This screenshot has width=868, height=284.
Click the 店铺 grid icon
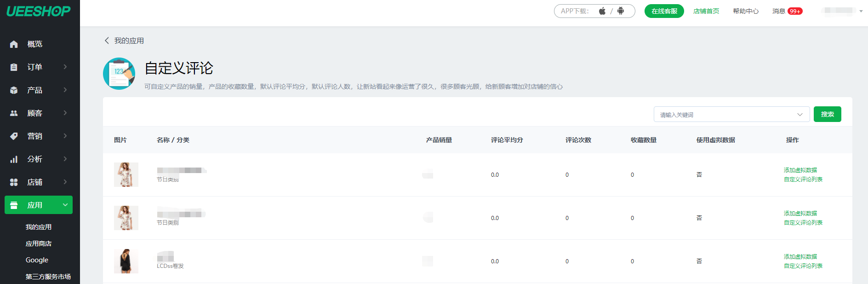(x=14, y=182)
